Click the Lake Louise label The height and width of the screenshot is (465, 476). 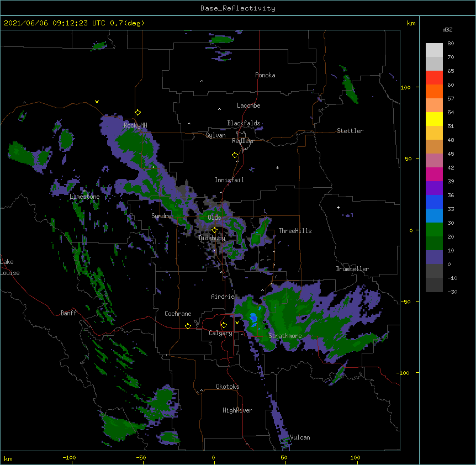pos(10,267)
